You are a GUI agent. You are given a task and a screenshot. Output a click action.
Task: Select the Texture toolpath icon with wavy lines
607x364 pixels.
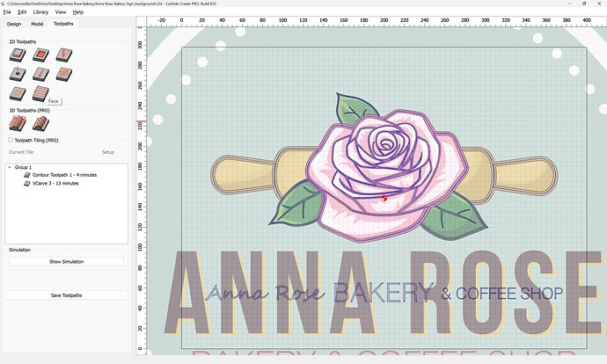(64, 74)
